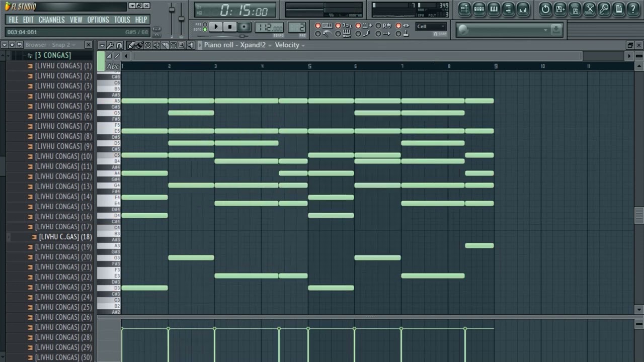Open the VIEW menu

[x=76, y=20]
